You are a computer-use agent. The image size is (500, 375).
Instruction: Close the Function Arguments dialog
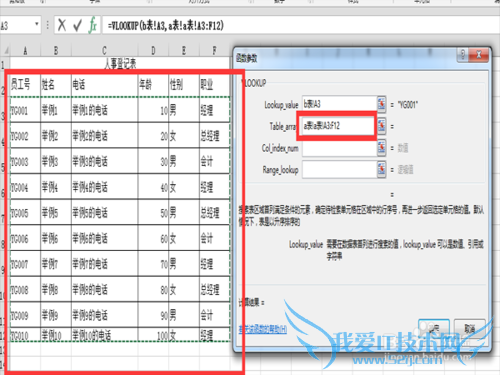[479, 55]
